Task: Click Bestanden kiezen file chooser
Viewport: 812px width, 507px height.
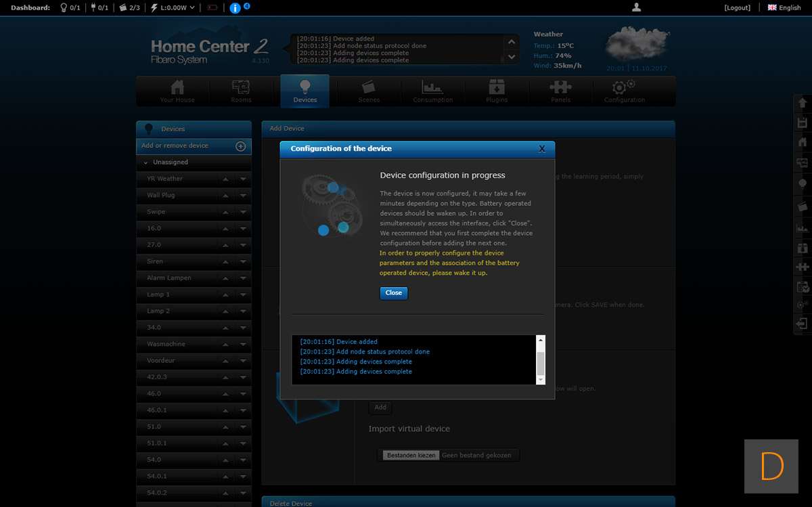Action: pos(411,456)
